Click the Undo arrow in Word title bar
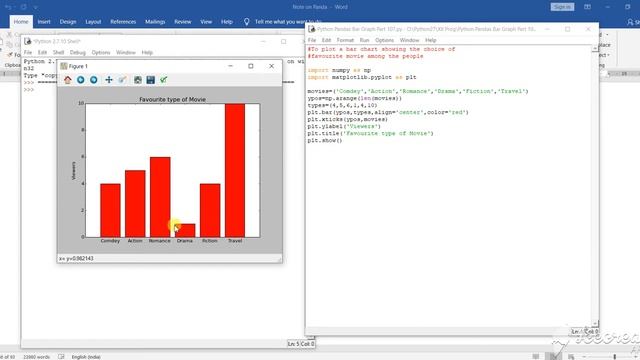The image size is (640, 360). pos(8,7)
